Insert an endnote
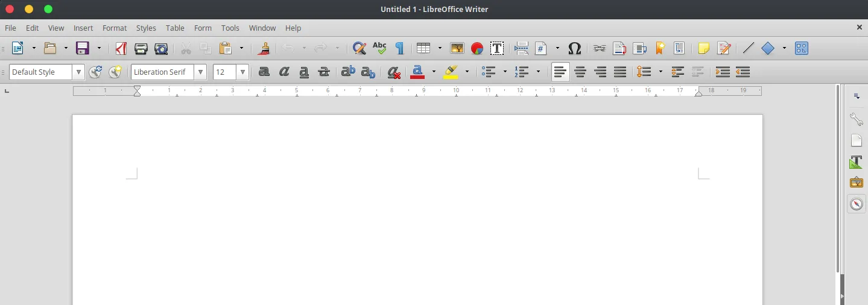The height and width of the screenshot is (305, 868). (x=639, y=48)
